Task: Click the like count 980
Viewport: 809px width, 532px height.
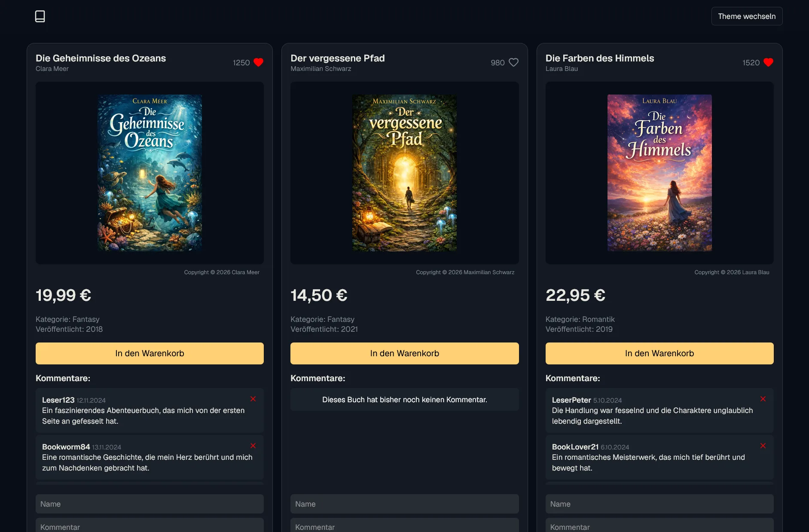Action: click(x=498, y=63)
